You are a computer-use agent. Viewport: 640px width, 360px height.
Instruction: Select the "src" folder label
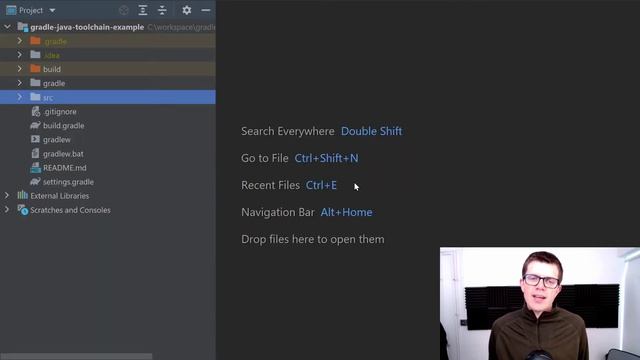point(48,98)
